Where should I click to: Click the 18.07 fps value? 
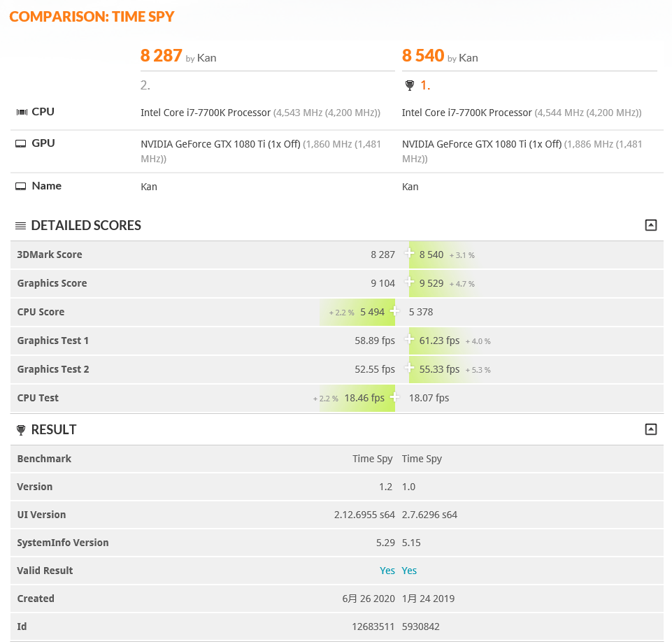(429, 398)
